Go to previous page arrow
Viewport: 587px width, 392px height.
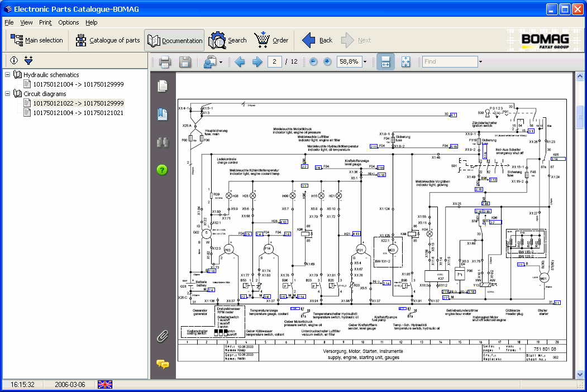[240, 62]
